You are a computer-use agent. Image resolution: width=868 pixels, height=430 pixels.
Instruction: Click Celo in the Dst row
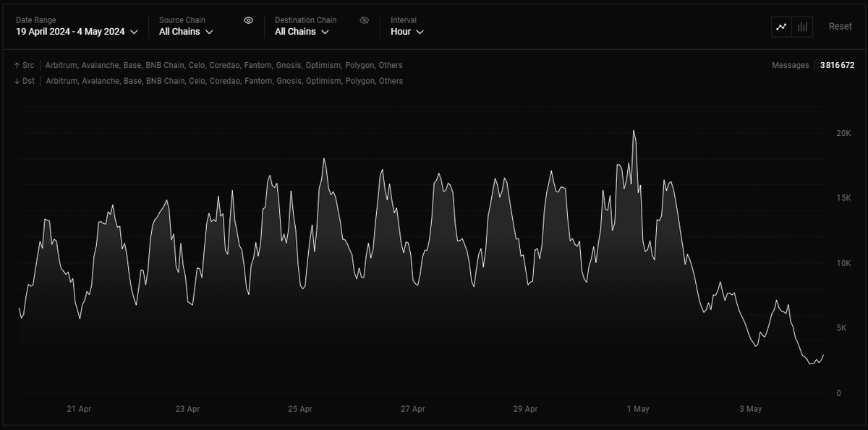coord(197,81)
